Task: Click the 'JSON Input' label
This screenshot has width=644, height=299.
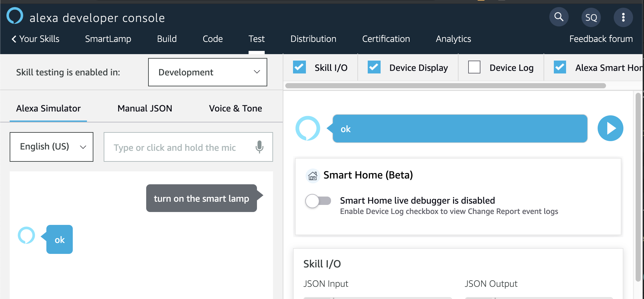Action: (326, 284)
